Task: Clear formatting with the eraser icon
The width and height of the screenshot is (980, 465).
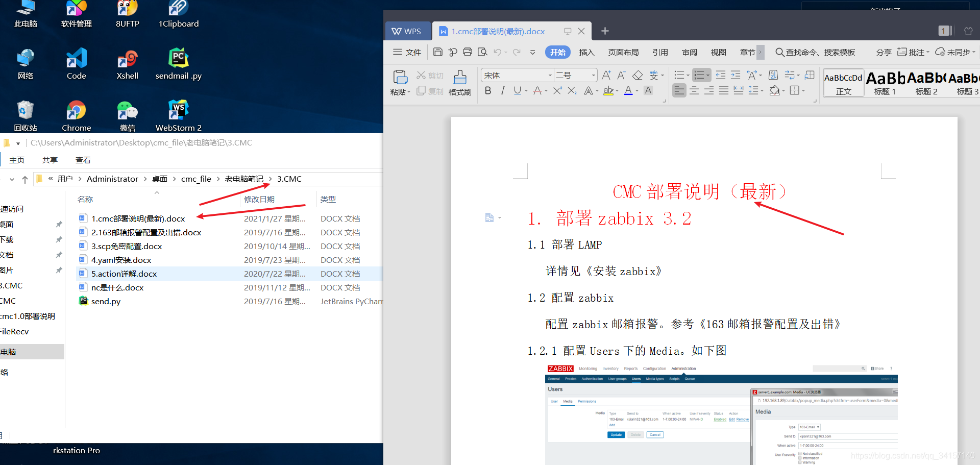Action: [x=637, y=75]
